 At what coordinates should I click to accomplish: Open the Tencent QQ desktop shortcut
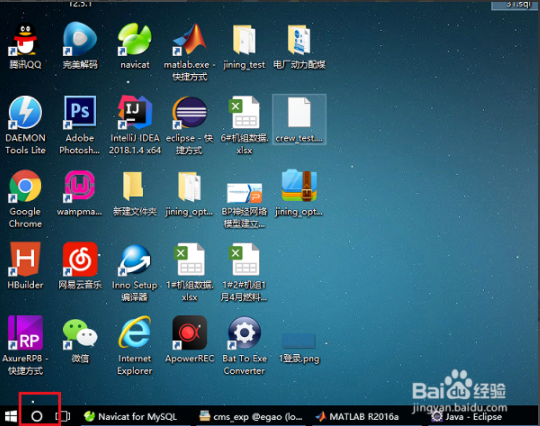coord(25,45)
